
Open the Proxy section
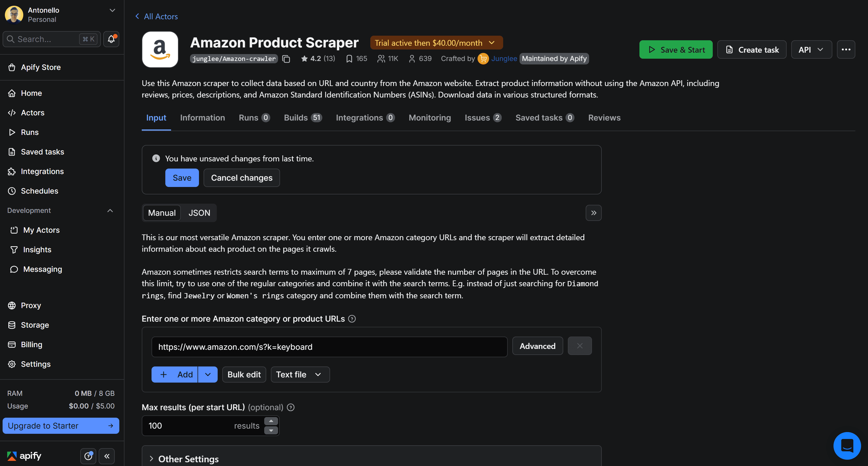(x=31, y=305)
